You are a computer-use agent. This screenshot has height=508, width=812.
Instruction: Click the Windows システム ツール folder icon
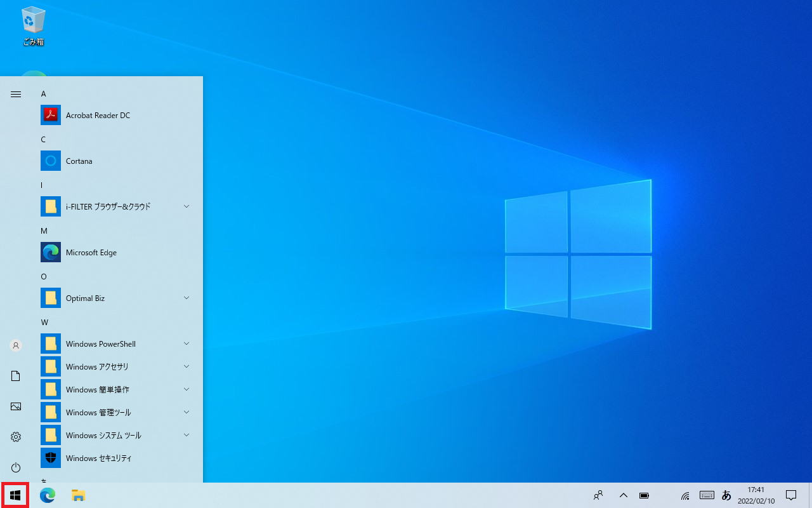[x=51, y=436]
